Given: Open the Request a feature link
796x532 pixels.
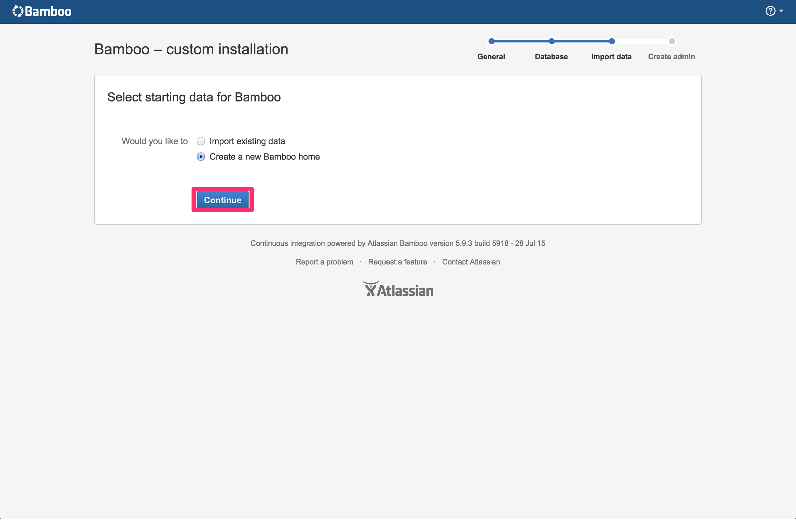Looking at the screenshot, I should pyautogui.click(x=397, y=262).
